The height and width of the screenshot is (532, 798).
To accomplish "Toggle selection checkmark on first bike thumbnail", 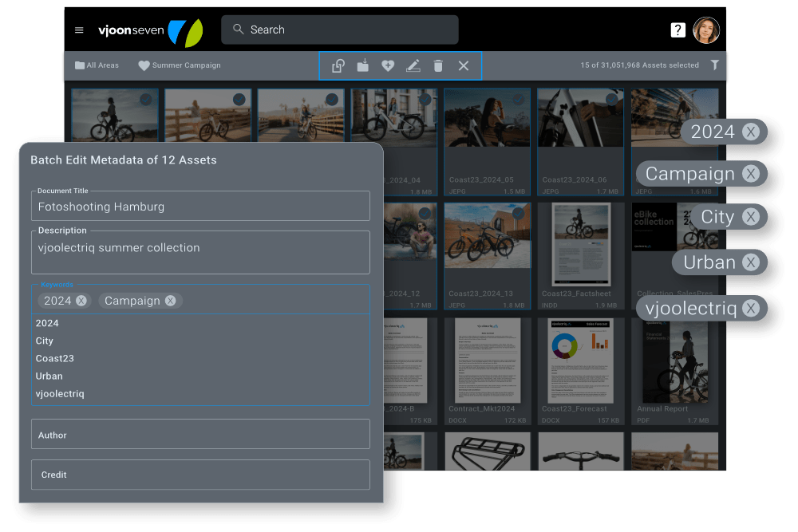I will pyautogui.click(x=146, y=100).
